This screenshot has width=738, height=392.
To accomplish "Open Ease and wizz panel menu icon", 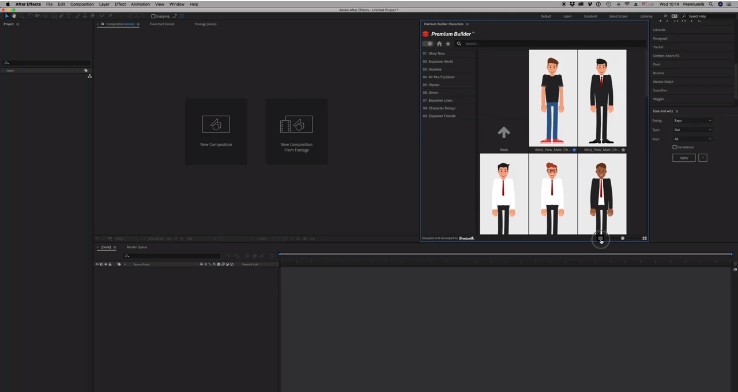I will click(677, 111).
